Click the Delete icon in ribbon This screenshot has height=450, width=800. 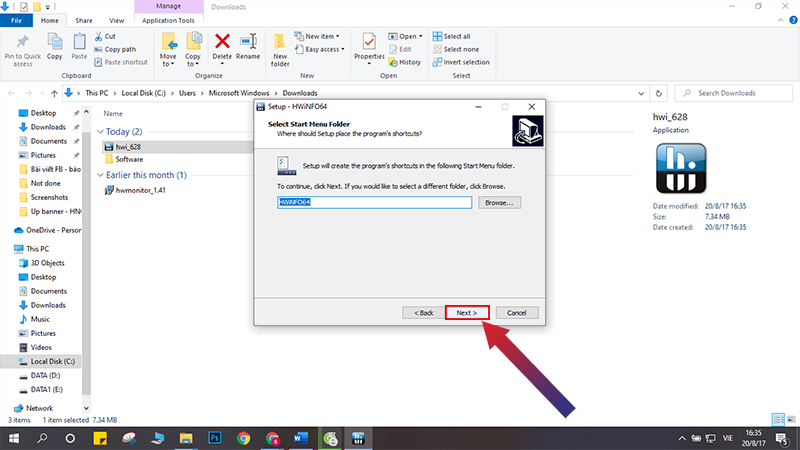pos(222,41)
